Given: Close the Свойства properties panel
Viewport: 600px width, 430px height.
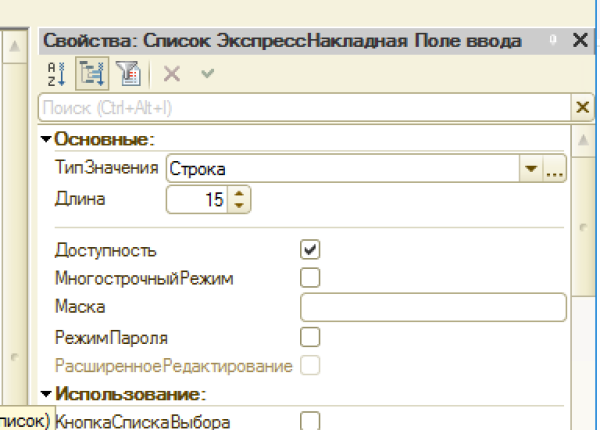Looking at the screenshot, I should [579, 41].
